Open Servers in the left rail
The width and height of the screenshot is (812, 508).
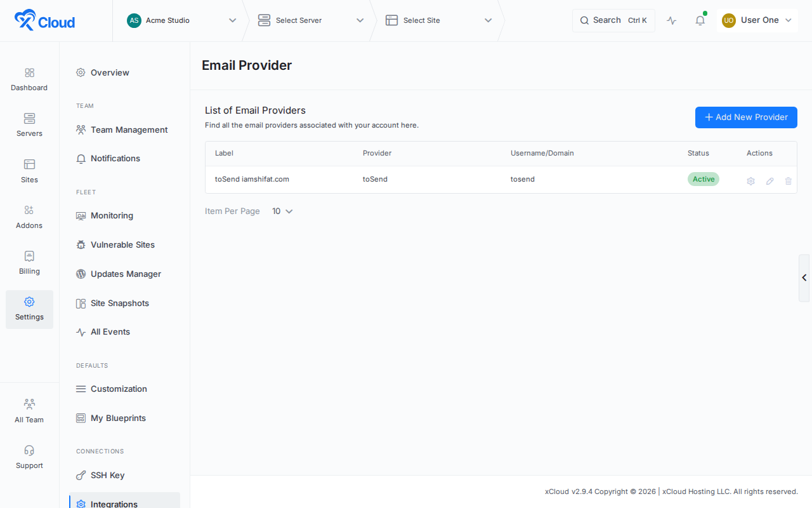[29, 125]
